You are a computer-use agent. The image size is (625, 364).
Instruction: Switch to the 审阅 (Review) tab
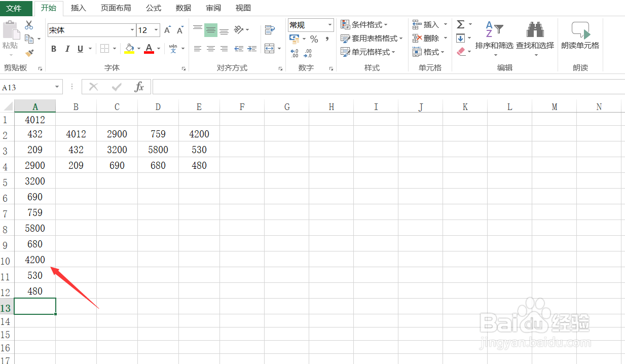[213, 8]
